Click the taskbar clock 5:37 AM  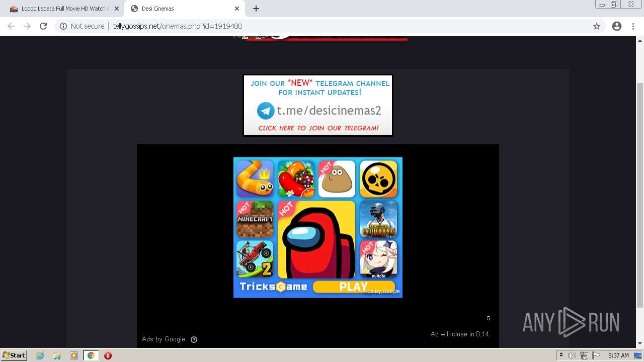tap(618, 355)
